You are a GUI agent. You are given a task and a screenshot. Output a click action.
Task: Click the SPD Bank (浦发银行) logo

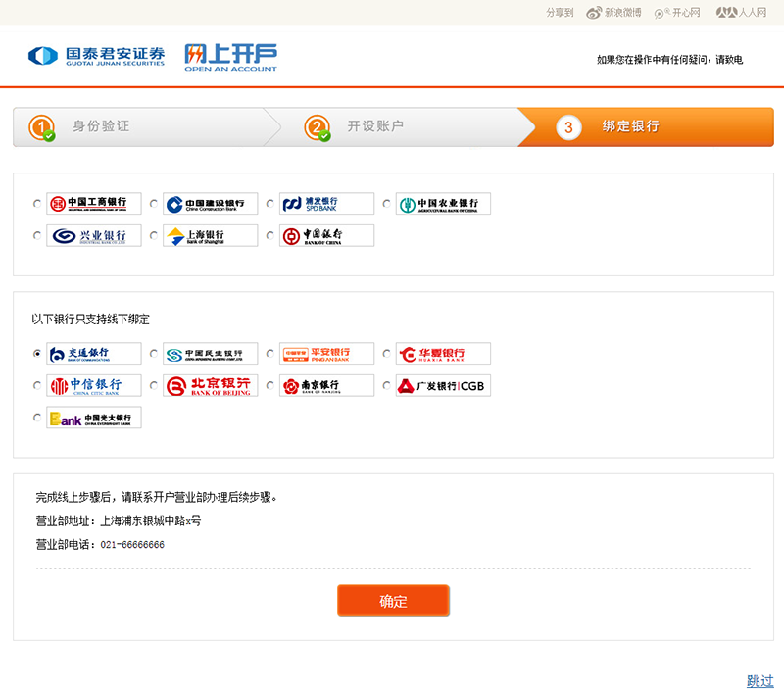[x=326, y=204]
